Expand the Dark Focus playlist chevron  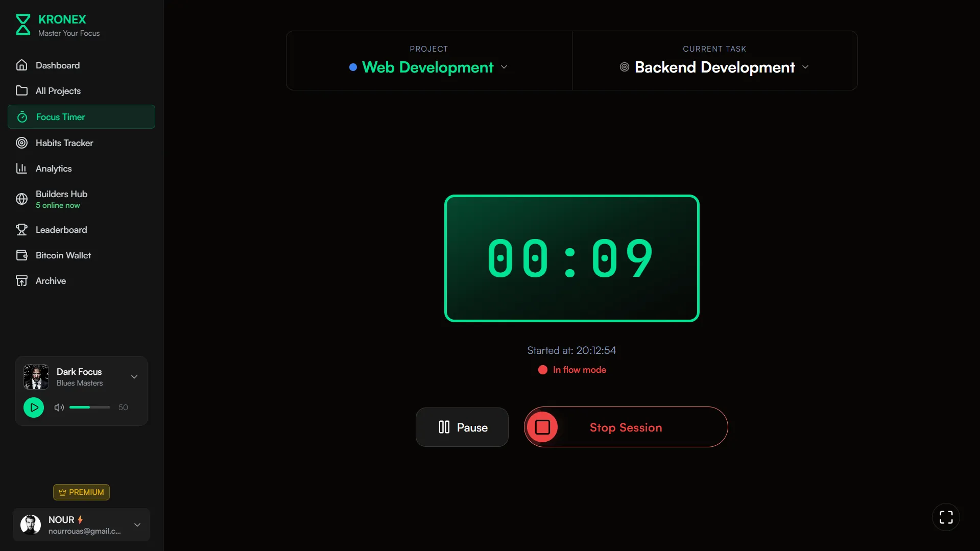(134, 376)
